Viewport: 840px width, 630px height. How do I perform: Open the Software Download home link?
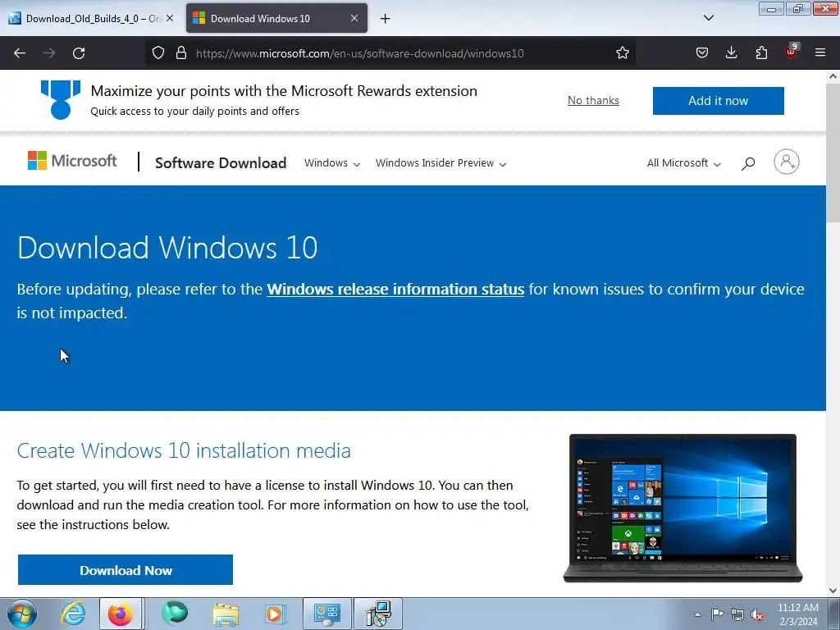pos(221,163)
